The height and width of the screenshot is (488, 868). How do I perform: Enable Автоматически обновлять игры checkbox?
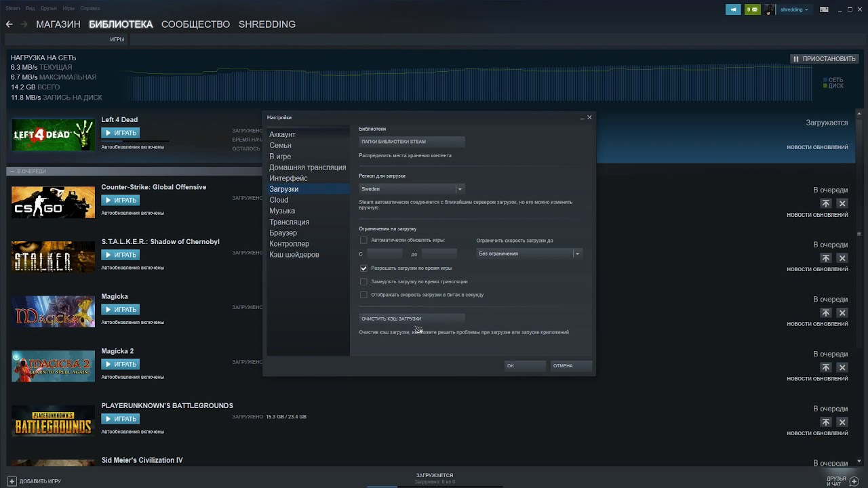[x=363, y=240]
